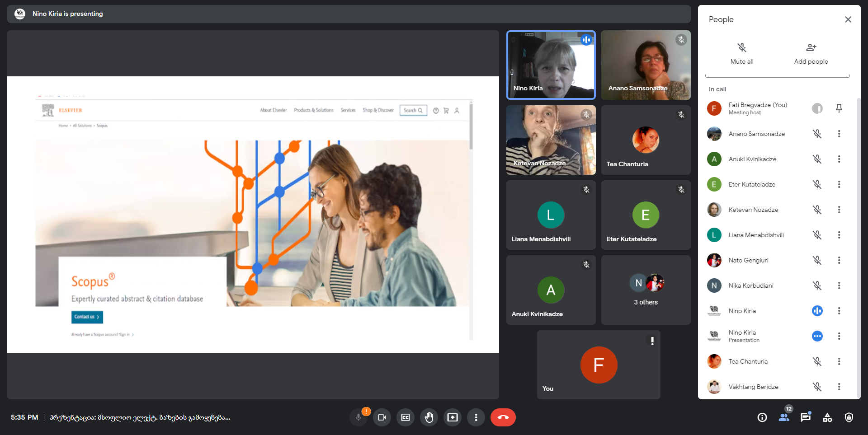
Task: Open host controls shield icon
Action: 849,417
